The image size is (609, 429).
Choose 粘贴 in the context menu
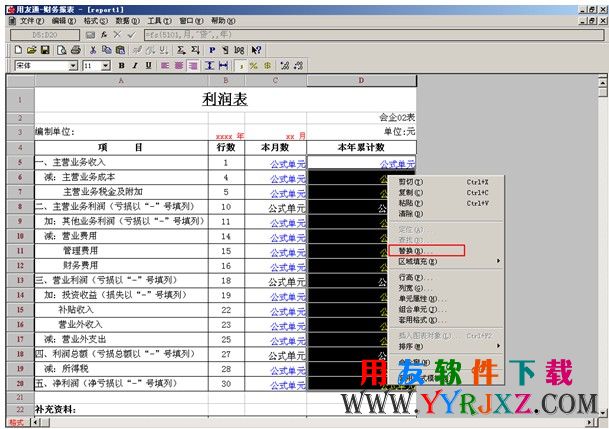click(x=446, y=203)
